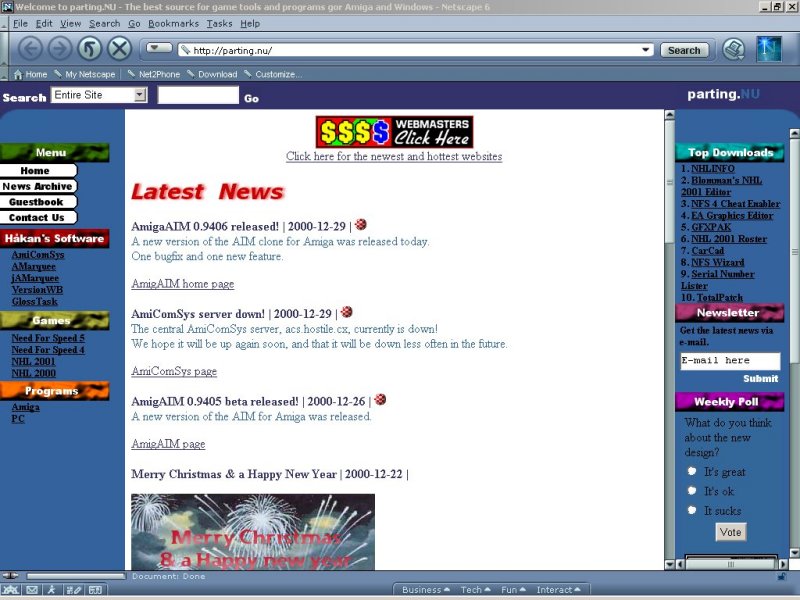800x600 pixels.
Task: Open the Navigator component icon in taskbar
Action: coord(11,590)
